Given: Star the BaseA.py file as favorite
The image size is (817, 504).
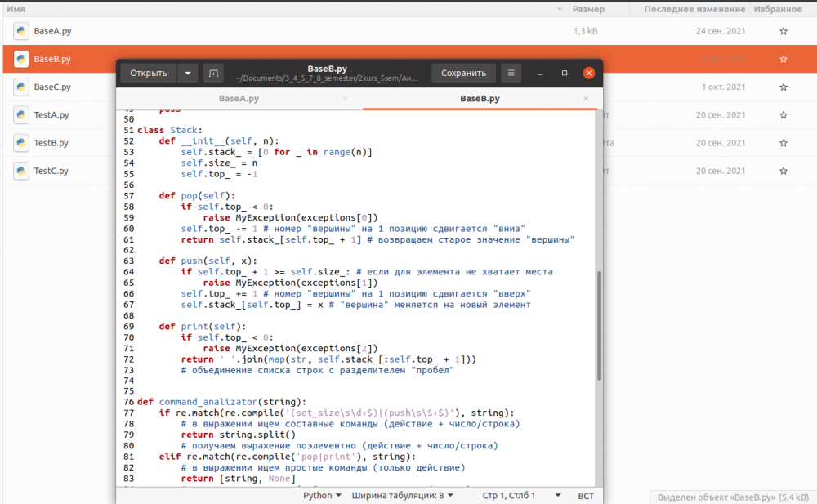Looking at the screenshot, I should [784, 31].
